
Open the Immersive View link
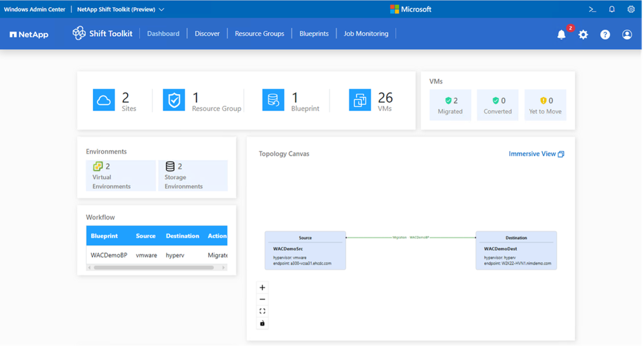click(536, 154)
